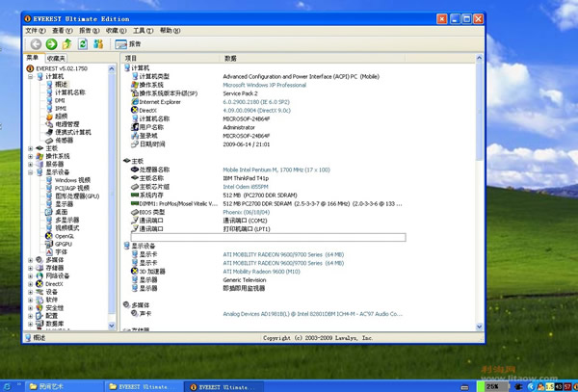The image size is (578, 392).
Task: Click the two-people toolbar icon
Action: coord(98,44)
